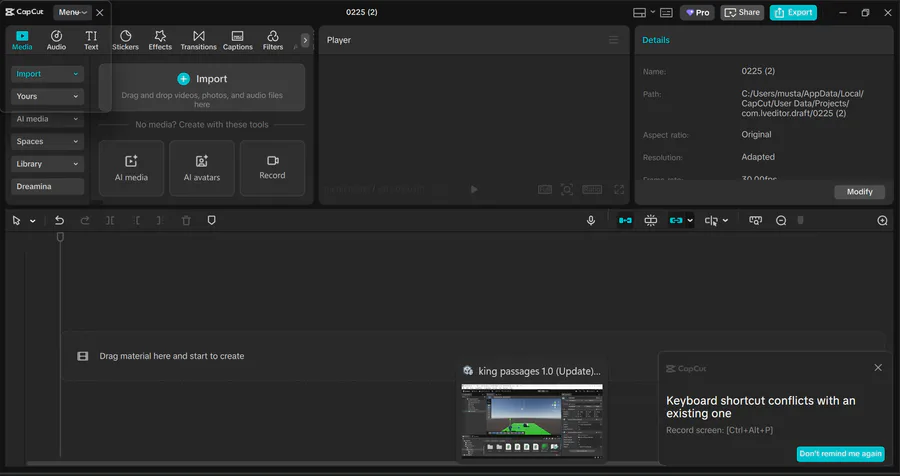The image size is (900, 476).
Task: Expand the preview axis dropdown arrow
Action: [x=726, y=220]
